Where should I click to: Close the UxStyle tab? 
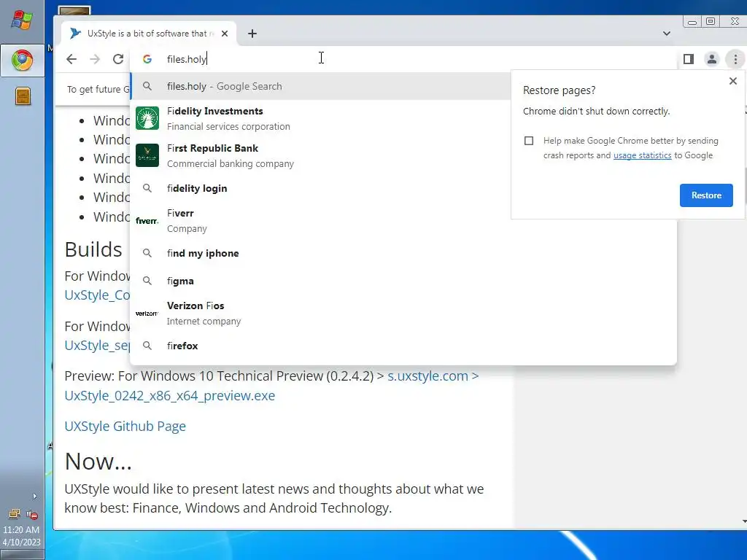[225, 34]
